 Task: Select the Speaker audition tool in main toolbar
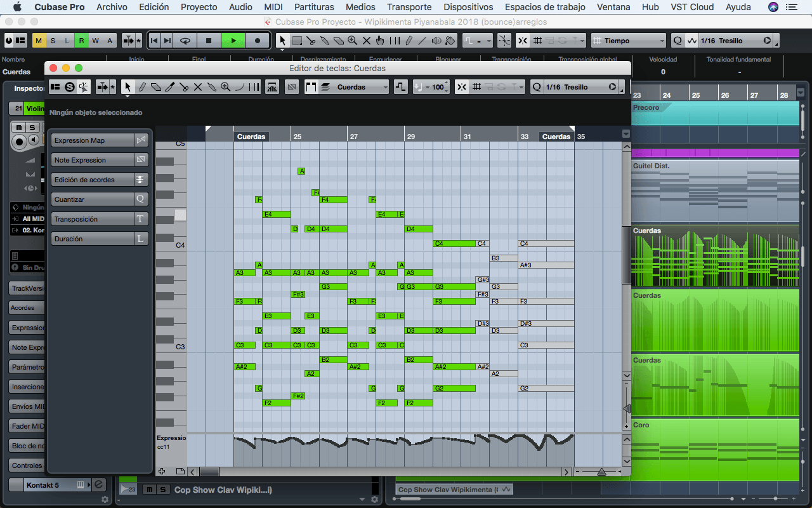click(x=436, y=41)
